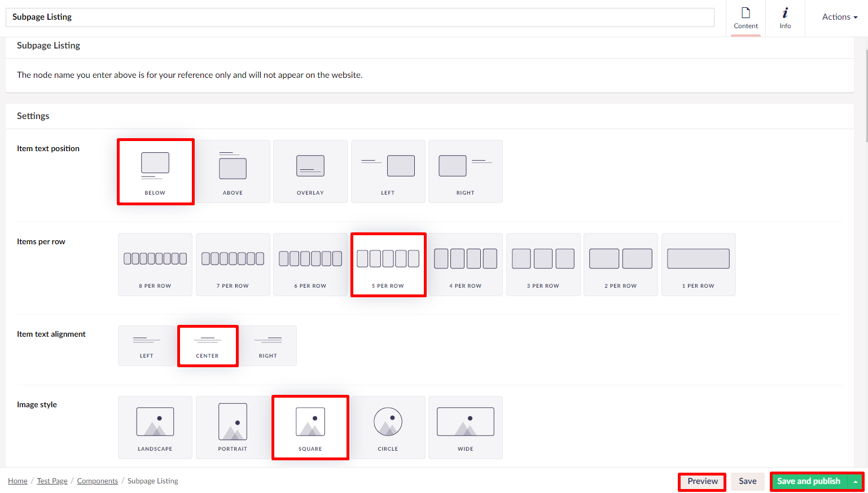Align item text Right
This screenshot has height=493, width=868.
click(268, 346)
